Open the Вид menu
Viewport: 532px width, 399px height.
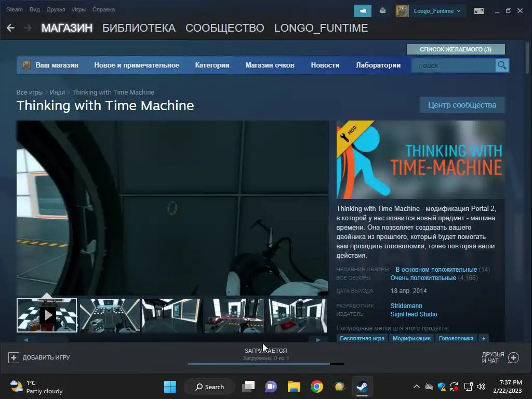click(x=35, y=9)
